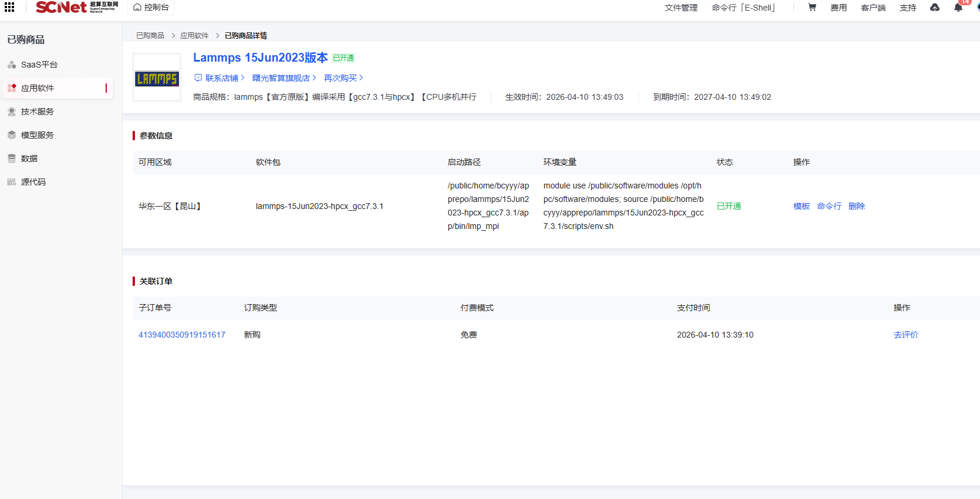Open the shopping cart icon
980x499 pixels.
[x=812, y=8]
